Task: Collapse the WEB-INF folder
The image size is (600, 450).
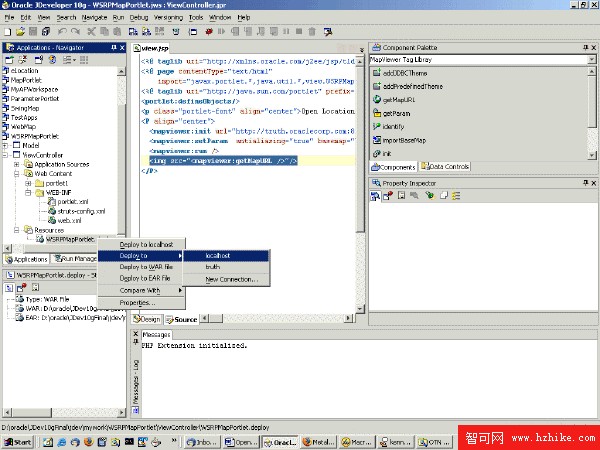Action: coord(28,192)
